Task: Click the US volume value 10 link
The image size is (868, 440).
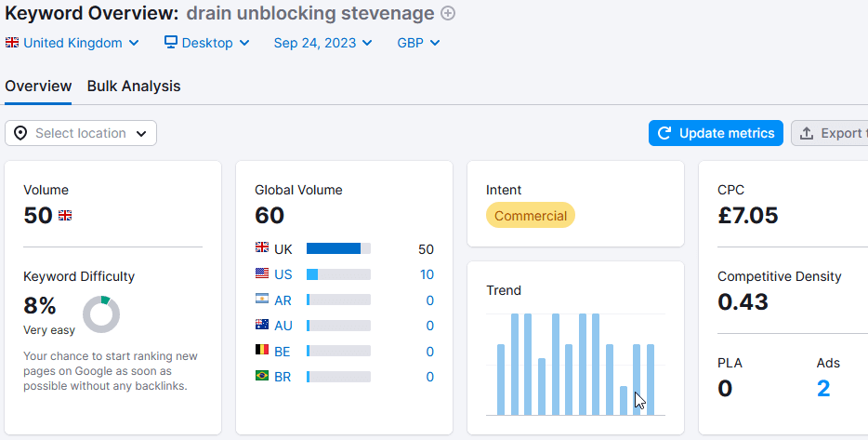Action: (x=427, y=274)
